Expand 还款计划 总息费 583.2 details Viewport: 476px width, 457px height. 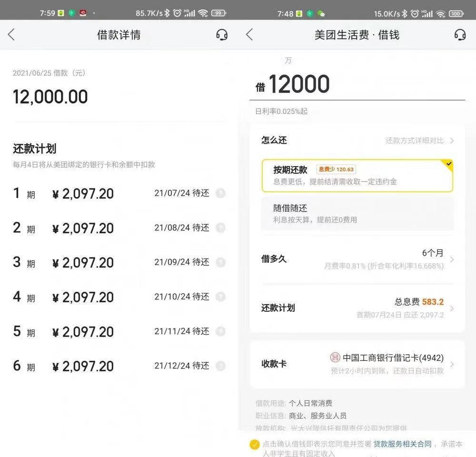(357, 308)
